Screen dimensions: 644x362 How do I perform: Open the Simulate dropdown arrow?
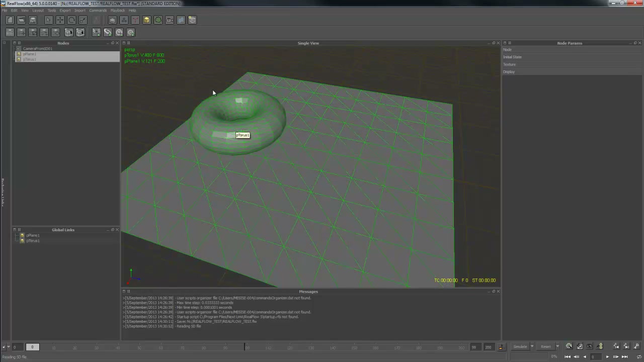coord(532,346)
